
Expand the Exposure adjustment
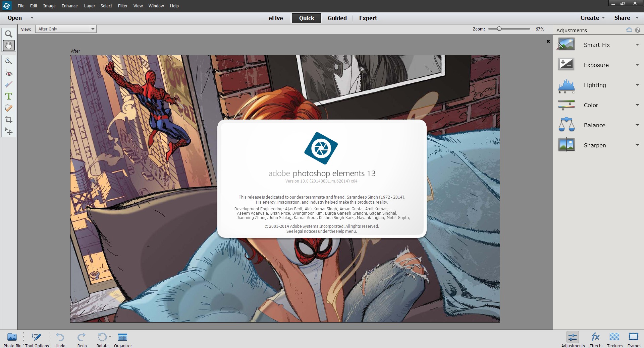tap(637, 65)
